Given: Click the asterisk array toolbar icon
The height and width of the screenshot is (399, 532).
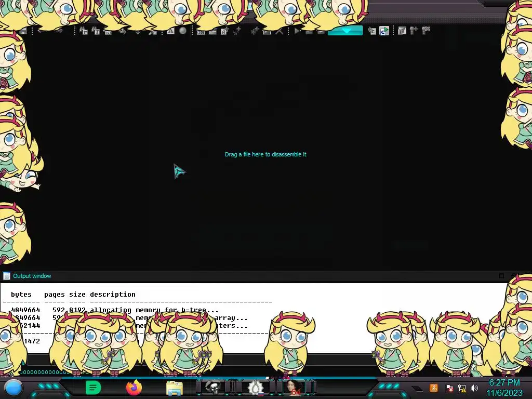Looking at the screenshot, I should (x=255, y=31).
